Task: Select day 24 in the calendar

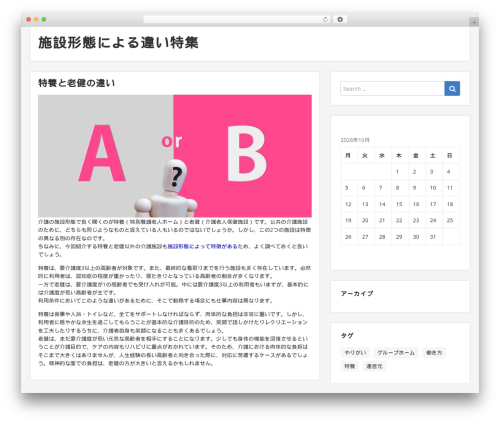Action: coord(433,220)
